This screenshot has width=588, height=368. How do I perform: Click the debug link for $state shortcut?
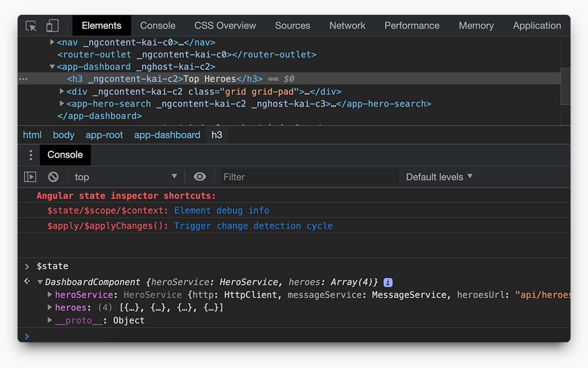click(x=230, y=210)
